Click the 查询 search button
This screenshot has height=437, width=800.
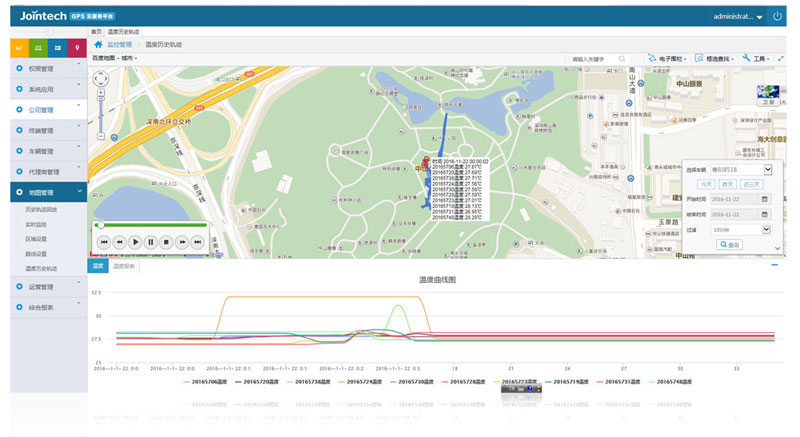click(729, 244)
